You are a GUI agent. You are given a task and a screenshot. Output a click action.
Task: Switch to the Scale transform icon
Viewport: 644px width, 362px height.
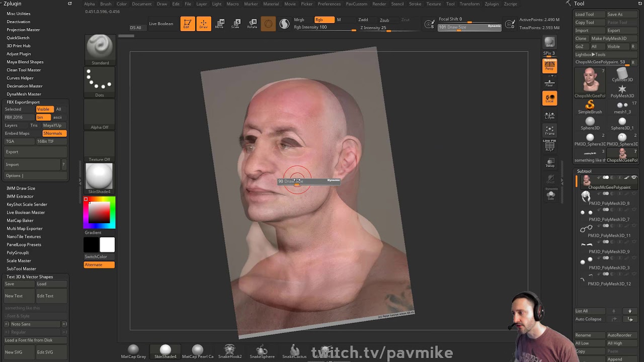pos(235,24)
